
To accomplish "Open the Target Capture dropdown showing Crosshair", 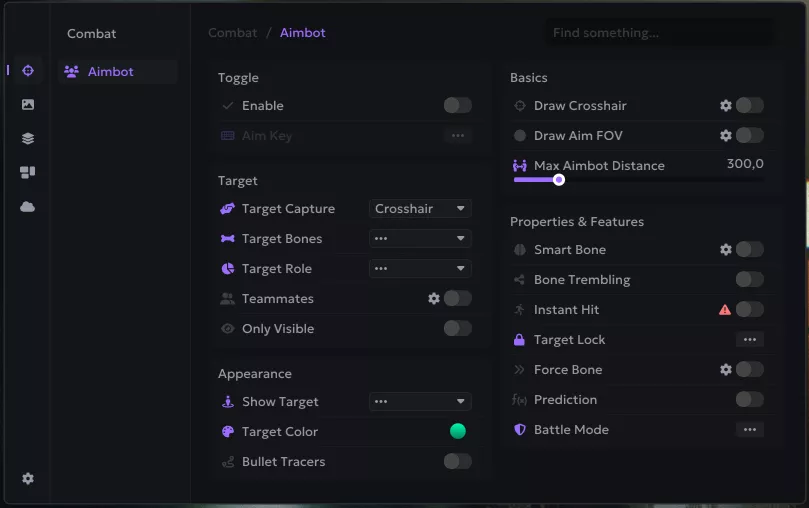I will (x=420, y=209).
